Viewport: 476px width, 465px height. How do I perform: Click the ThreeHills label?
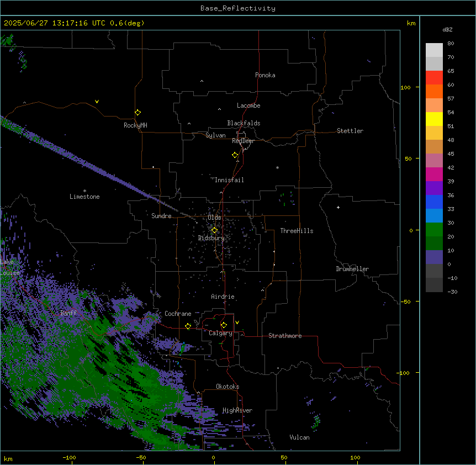tap(297, 231)
